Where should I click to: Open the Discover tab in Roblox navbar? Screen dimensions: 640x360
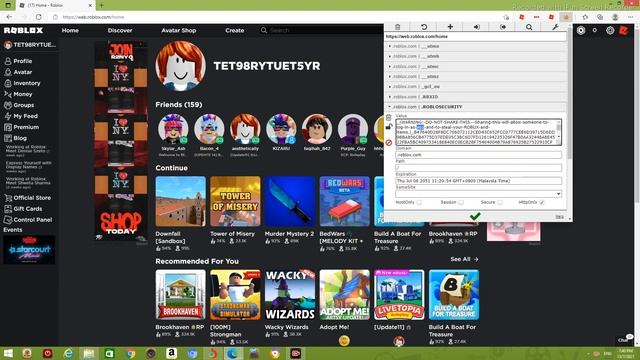click(x=120, y=30)
